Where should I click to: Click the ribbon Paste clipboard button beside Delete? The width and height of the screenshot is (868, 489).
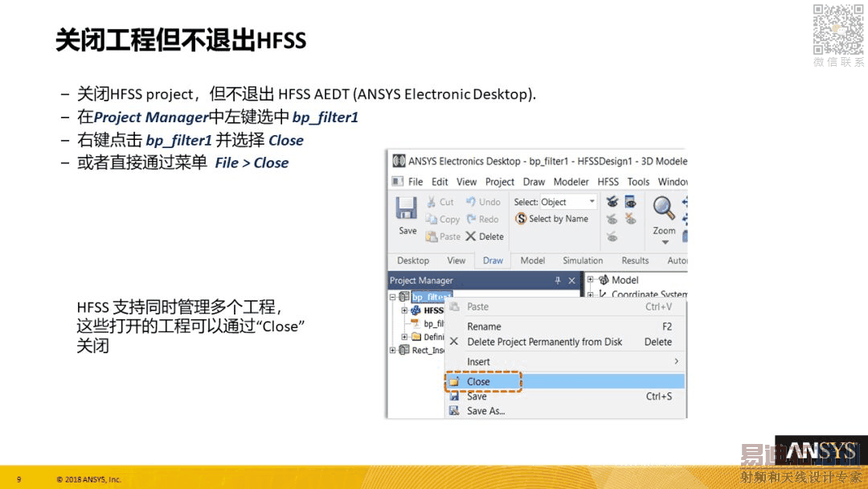[x=443, y=236]
